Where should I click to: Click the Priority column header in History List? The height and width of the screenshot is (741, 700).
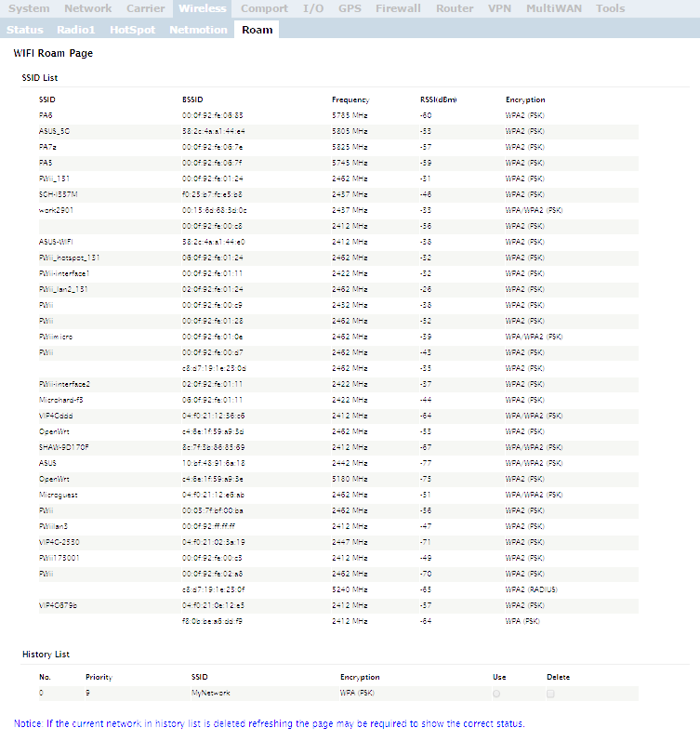[x=99, y=677]
